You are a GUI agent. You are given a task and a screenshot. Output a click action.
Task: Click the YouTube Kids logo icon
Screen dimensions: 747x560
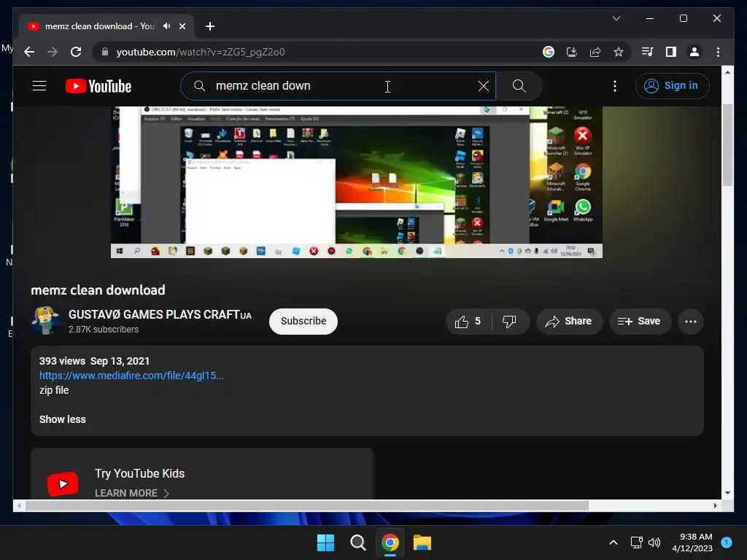coord(63,484)
